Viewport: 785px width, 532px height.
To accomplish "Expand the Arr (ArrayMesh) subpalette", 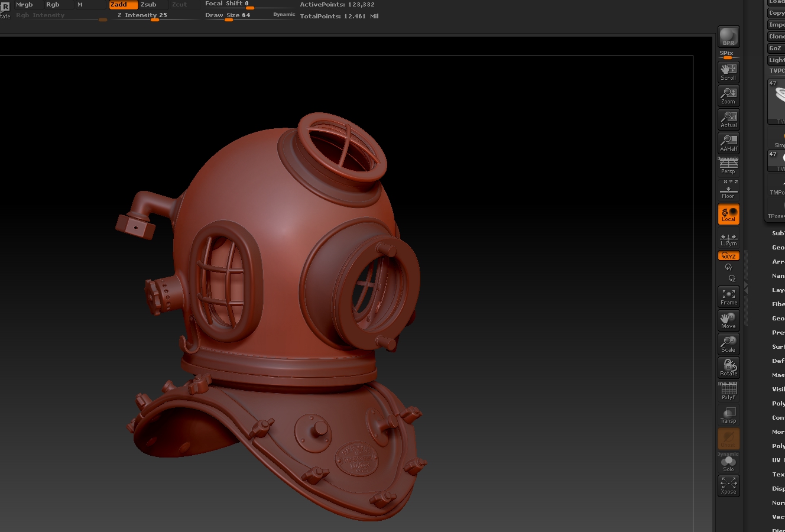I will pos(778,261).
